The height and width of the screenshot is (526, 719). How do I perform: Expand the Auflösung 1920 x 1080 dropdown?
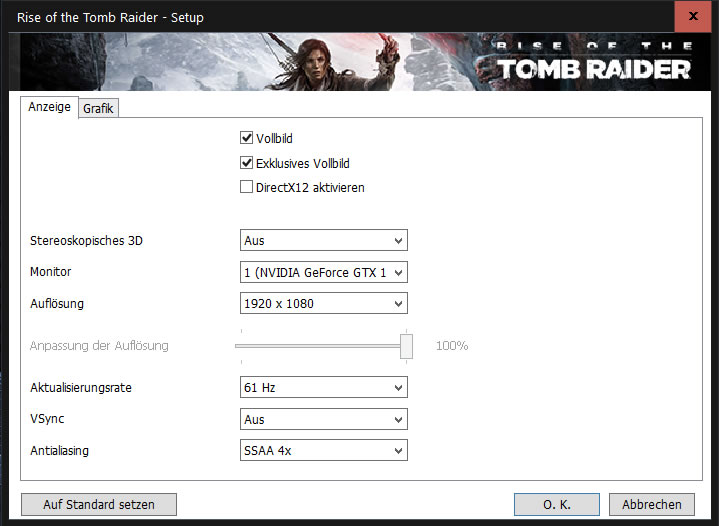(x=324, y=304)
